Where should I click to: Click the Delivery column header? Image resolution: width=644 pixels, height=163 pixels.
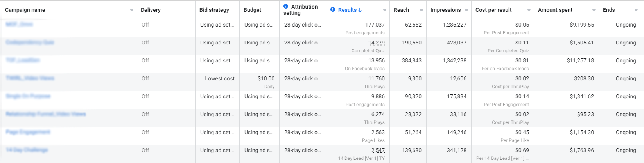click(x=151, y=10)
